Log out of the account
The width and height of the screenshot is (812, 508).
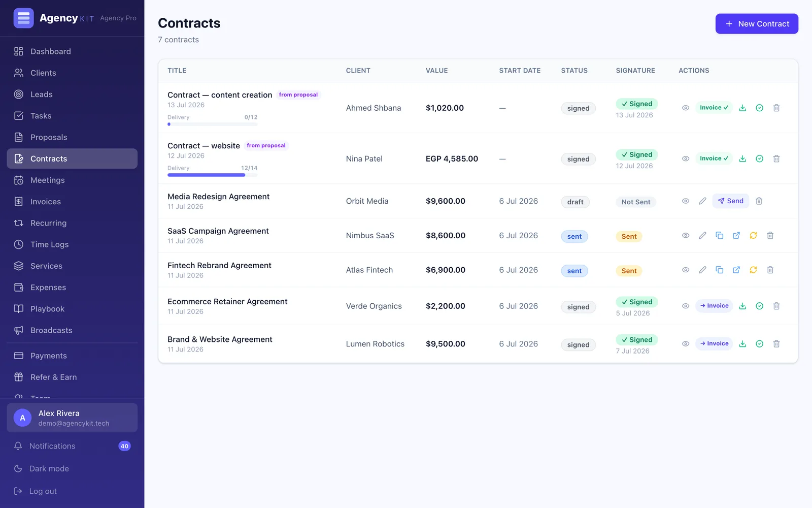pos(72,491)
